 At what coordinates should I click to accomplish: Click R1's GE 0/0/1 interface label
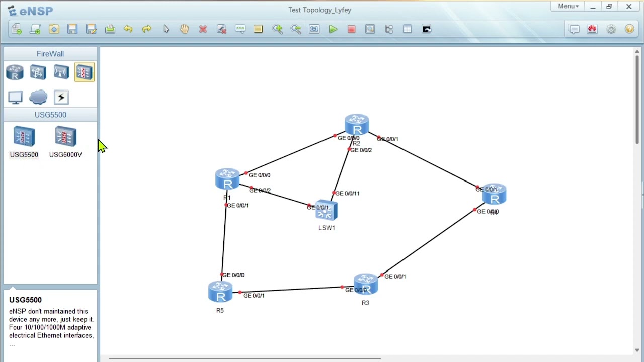[x=237, y=205]
